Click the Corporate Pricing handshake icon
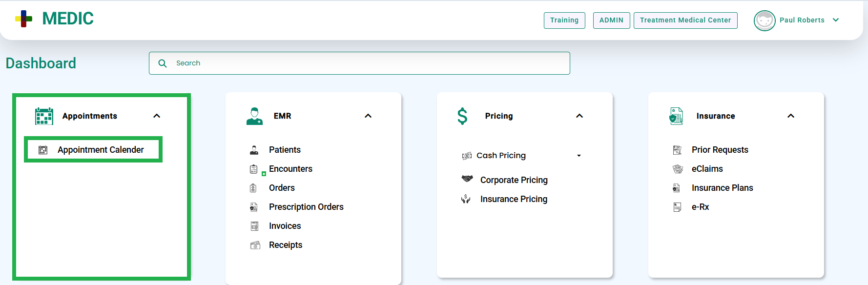This screenshot has height=285, width=868. [467, 179]
